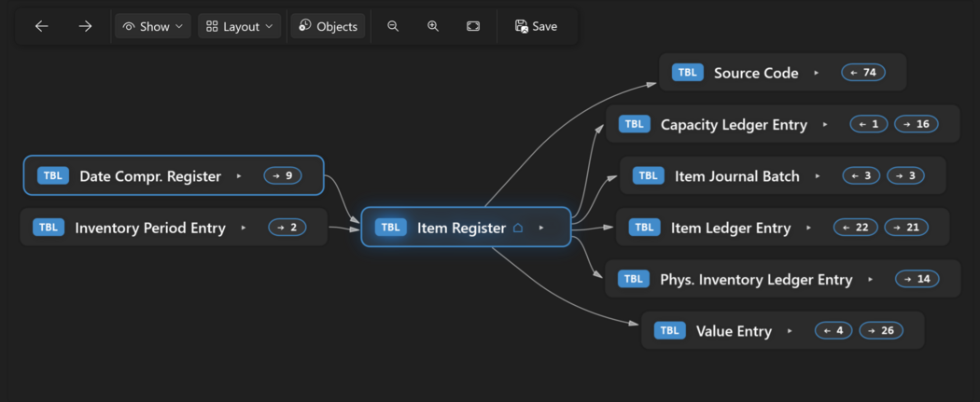Select the Capacity Ledger Entry label

click(734, 125)
